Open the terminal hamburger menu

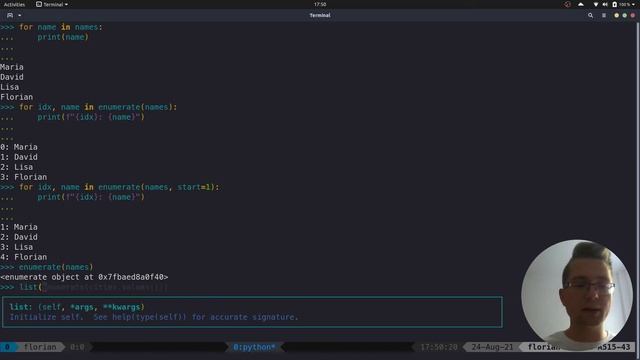click(x=604, y=15)
